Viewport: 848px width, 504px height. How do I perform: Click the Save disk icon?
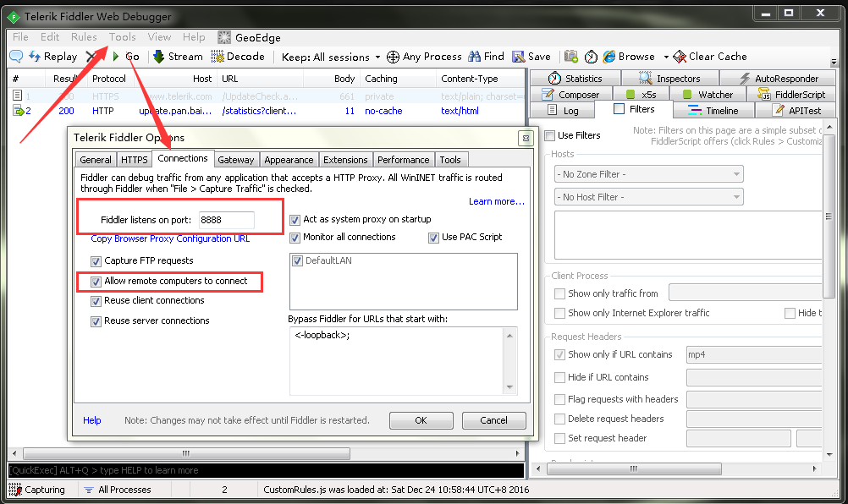pos(518,57)
